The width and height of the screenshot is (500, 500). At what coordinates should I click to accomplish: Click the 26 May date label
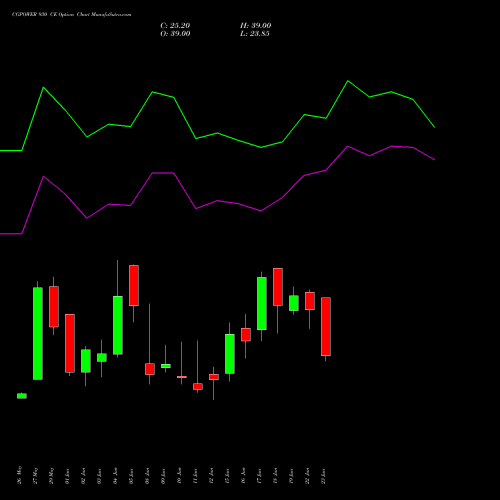pyautogui.click(x=19, y=475)
